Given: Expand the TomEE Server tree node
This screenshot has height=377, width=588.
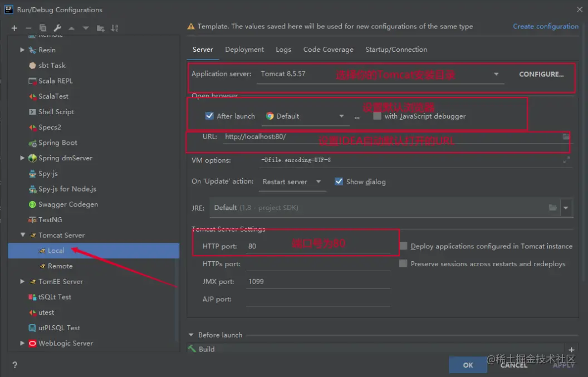Looking at the screenshot, I should click(22, 281).
